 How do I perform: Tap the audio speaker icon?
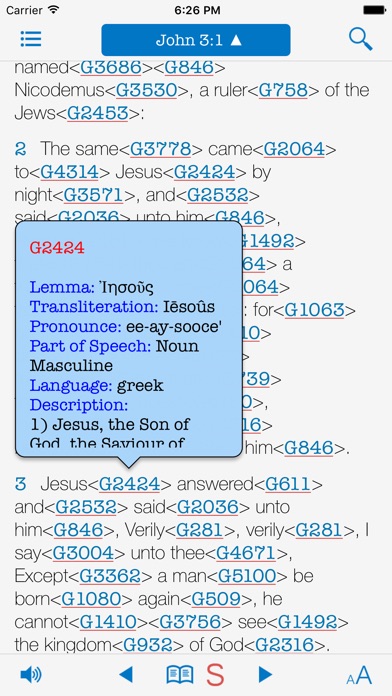coord(31,675)
